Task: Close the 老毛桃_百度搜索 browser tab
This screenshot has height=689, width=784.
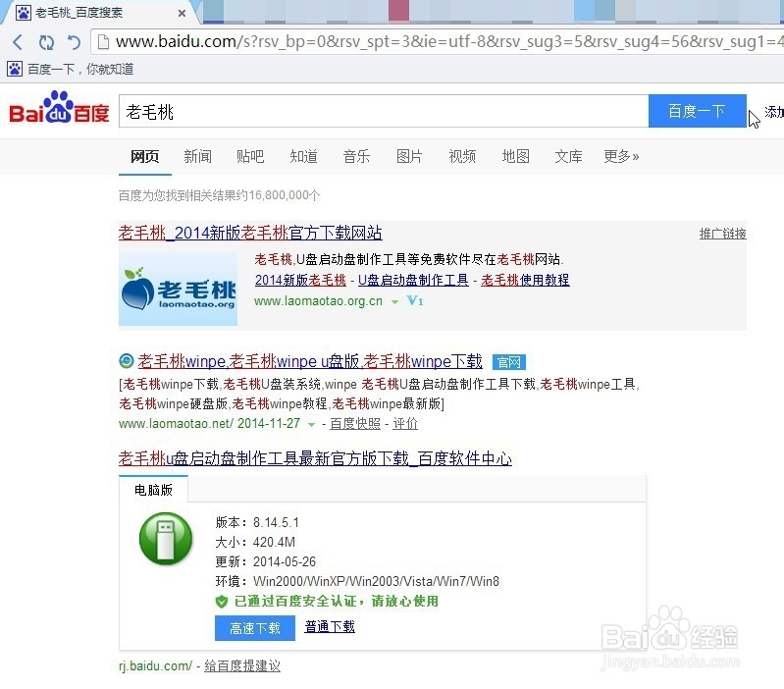Action: click(x=182, y=14)
